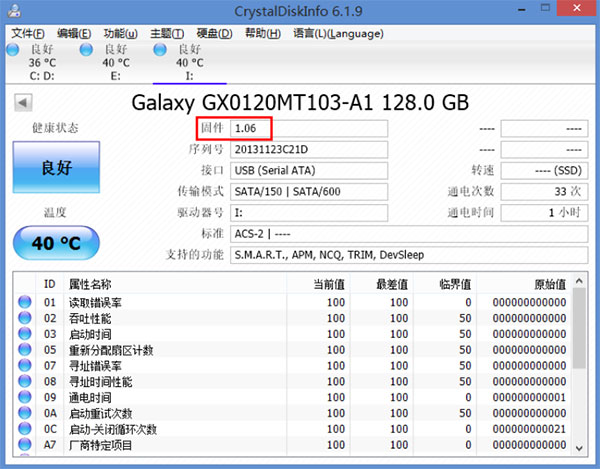Select the I: disk tab
The height and width of the screenshot is (469, 600).
[189, 62]
